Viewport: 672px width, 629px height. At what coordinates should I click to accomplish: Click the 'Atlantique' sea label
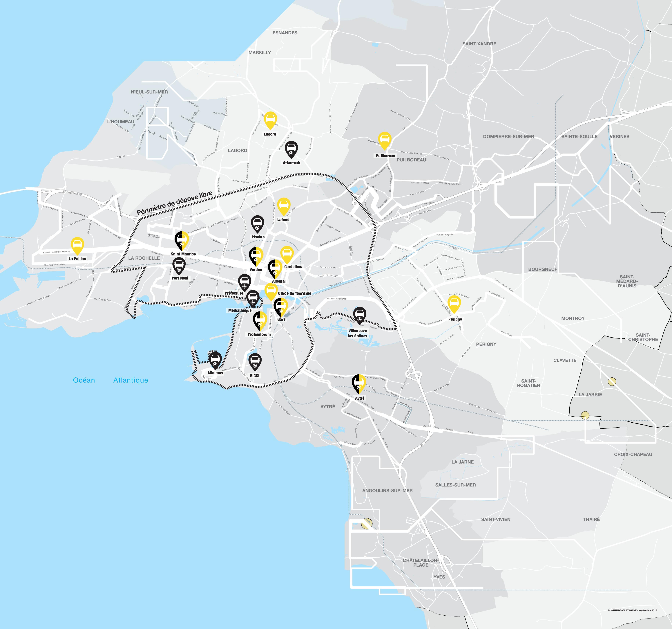[x=131, y=381]
